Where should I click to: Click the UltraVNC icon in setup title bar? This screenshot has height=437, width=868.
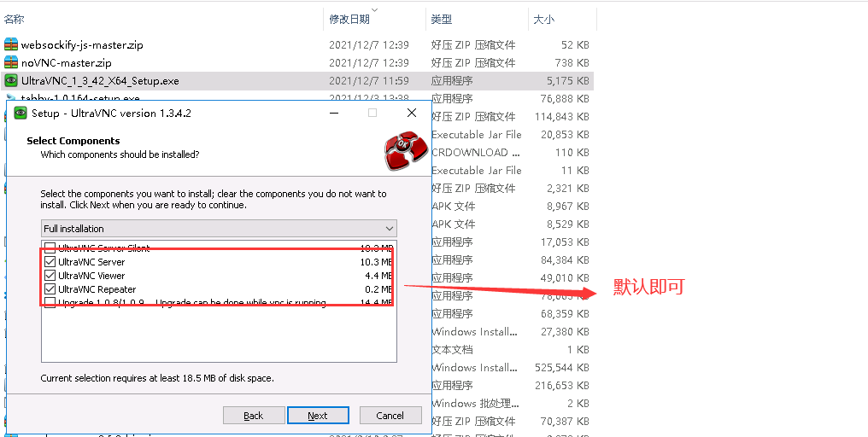(21, 113)
